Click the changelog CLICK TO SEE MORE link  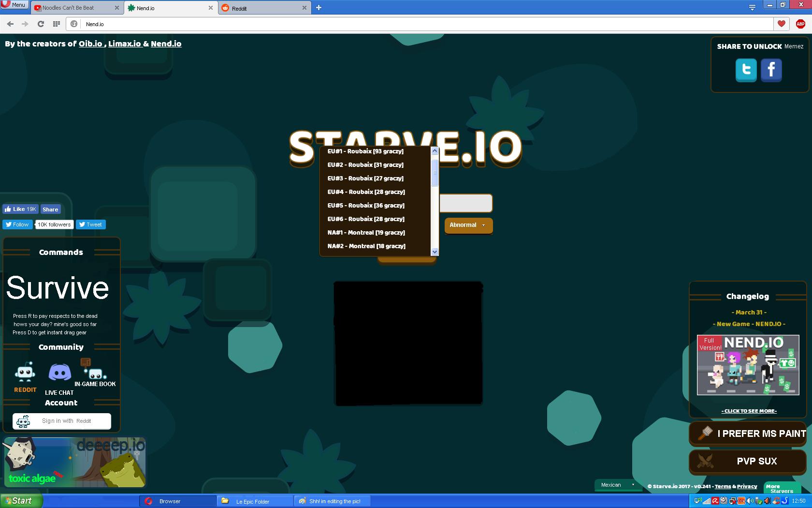[749, 411]
